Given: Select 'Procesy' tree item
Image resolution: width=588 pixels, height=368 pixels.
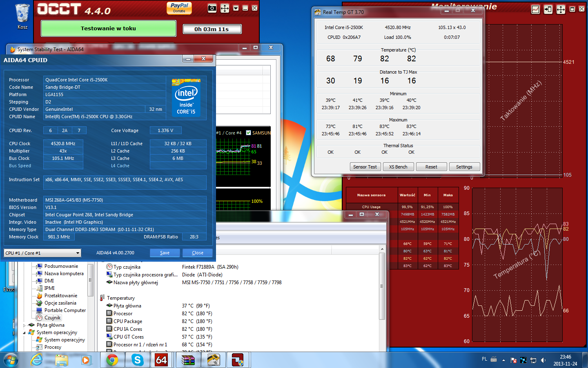Looking at the screenshot, I should 53,347.
